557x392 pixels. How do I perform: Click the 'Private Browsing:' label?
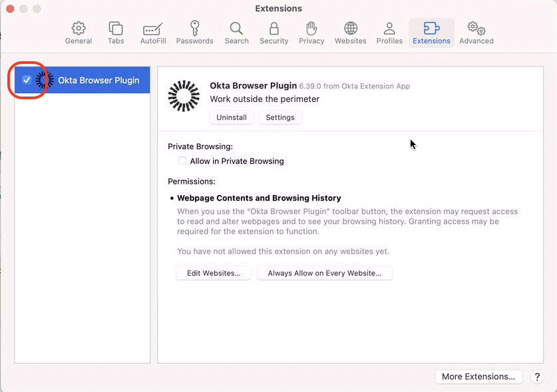pyautogui.click(x=200, y=146)
